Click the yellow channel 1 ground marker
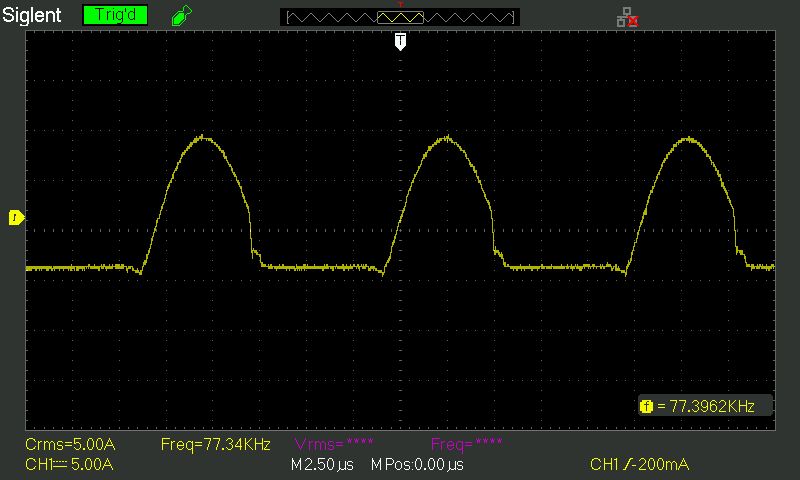This screenshot has height=480, width=800. coord(16,218)
